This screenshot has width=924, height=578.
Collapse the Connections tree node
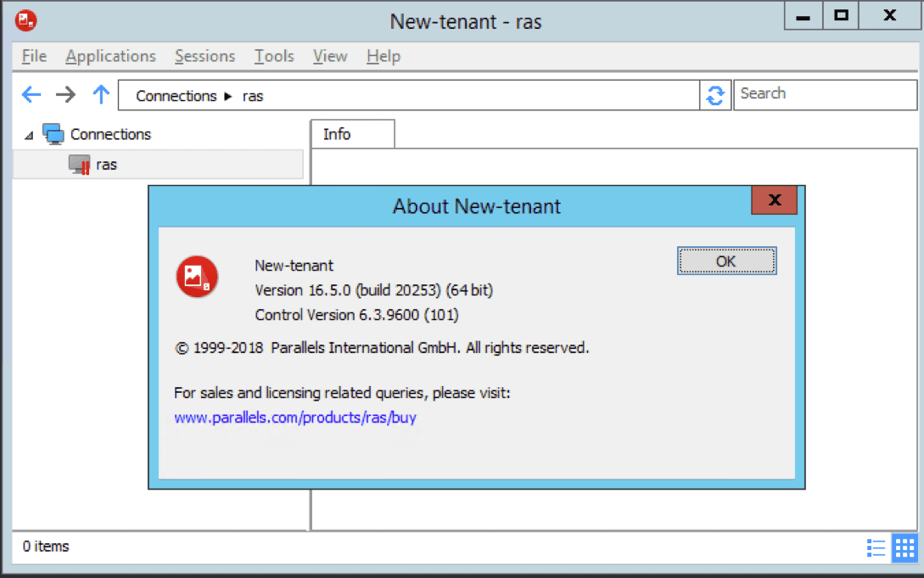coord(29,136)
